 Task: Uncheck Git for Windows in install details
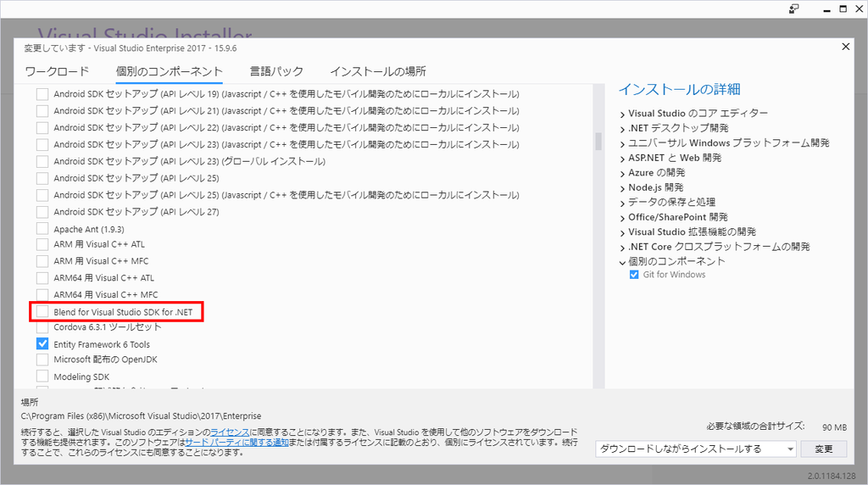click(634, 275)
